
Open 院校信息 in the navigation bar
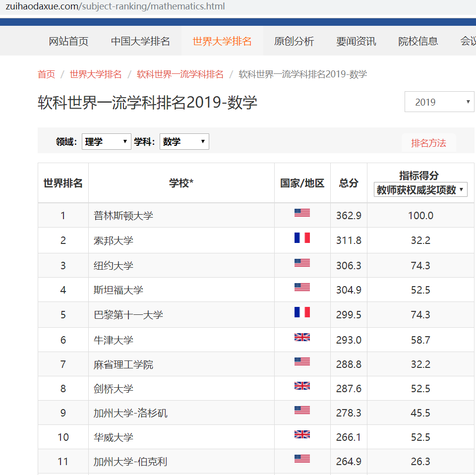tap(418, 41)
